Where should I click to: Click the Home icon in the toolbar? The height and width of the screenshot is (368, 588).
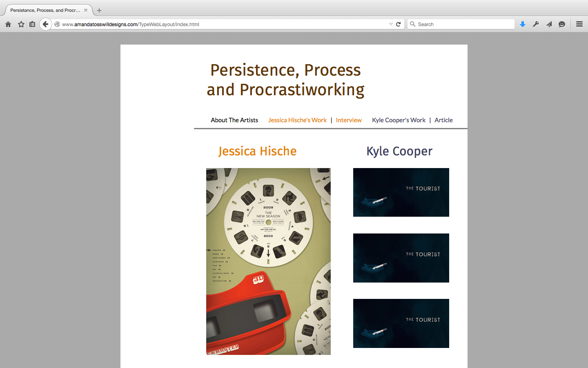[x=8, y=24]
